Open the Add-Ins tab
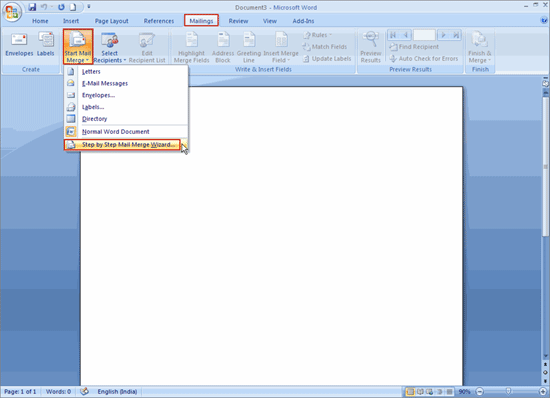 [303, 21]
